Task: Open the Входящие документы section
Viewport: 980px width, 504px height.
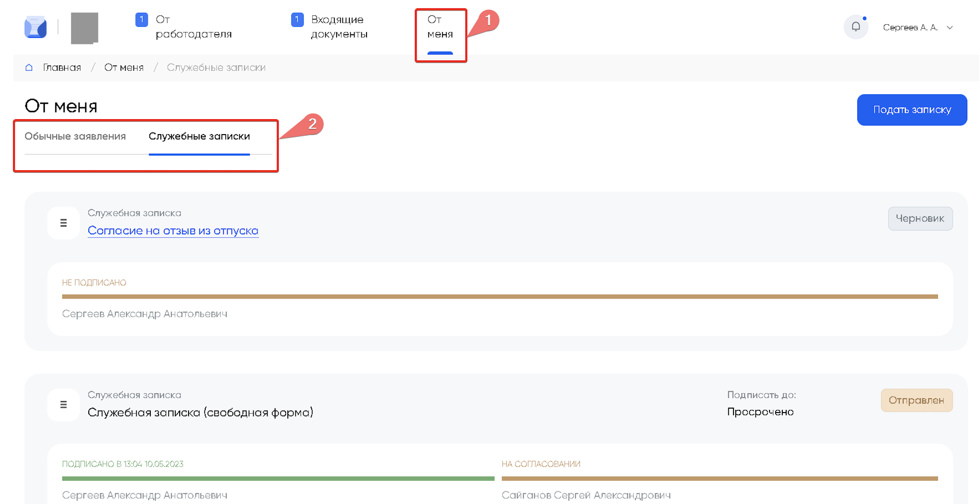Action: (x=339, y=27)
